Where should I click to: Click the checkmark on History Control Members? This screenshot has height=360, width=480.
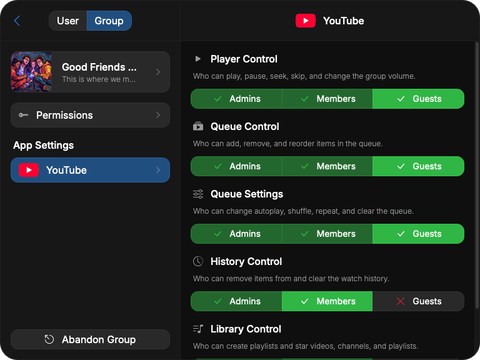point(304,301)
